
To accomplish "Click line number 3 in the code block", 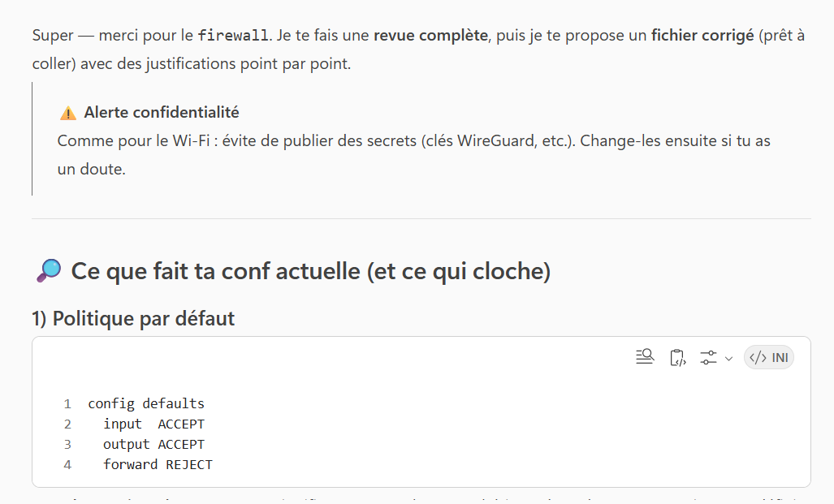I will (x=67, y=443).
